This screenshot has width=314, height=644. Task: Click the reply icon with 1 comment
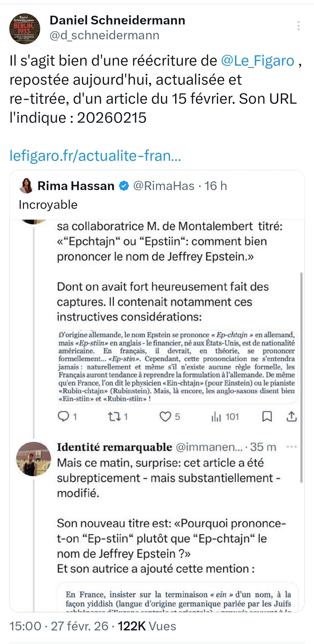tap(63, 417)
